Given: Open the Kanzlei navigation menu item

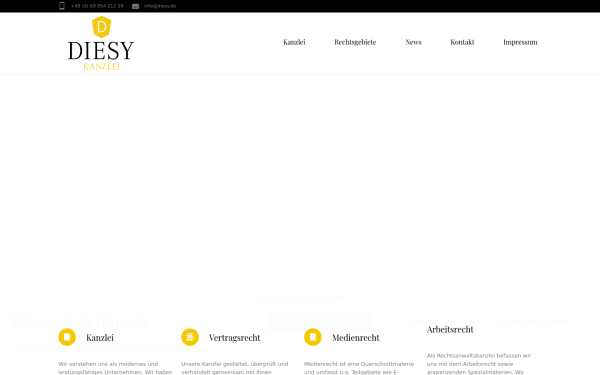Looking at the screenshot, I should [294, 42].
